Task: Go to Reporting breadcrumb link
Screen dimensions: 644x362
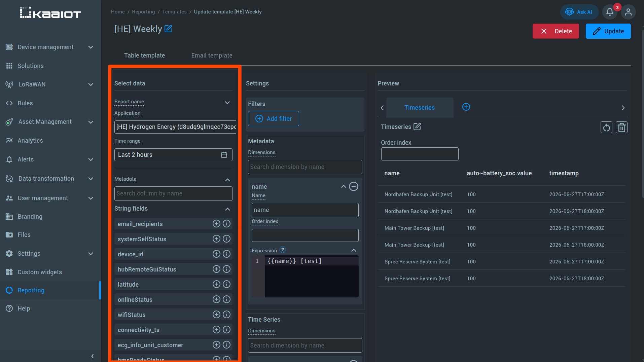Action: tap(143, 12)
